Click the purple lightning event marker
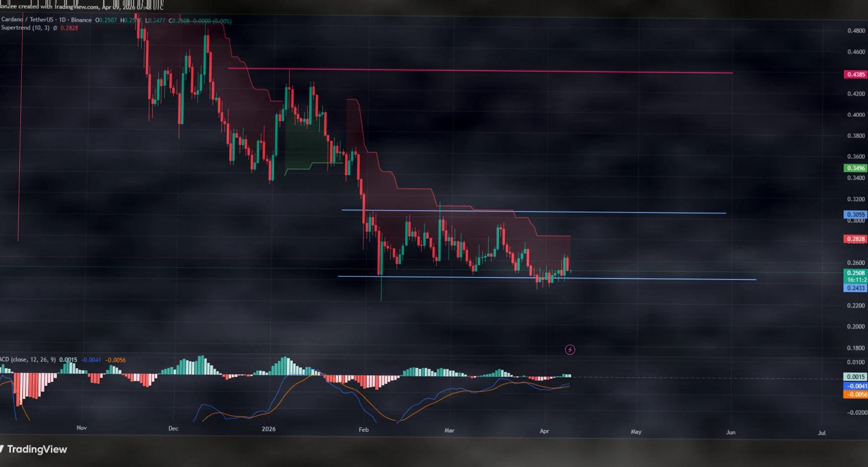Image resolution: width=868 pixels, height=467 pixels. click(570, 350)
